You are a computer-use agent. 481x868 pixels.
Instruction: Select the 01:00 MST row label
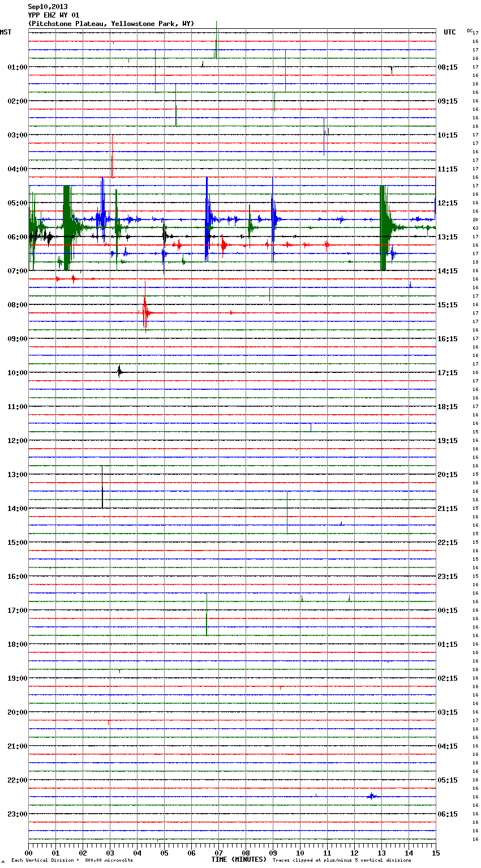coord(18,67)
